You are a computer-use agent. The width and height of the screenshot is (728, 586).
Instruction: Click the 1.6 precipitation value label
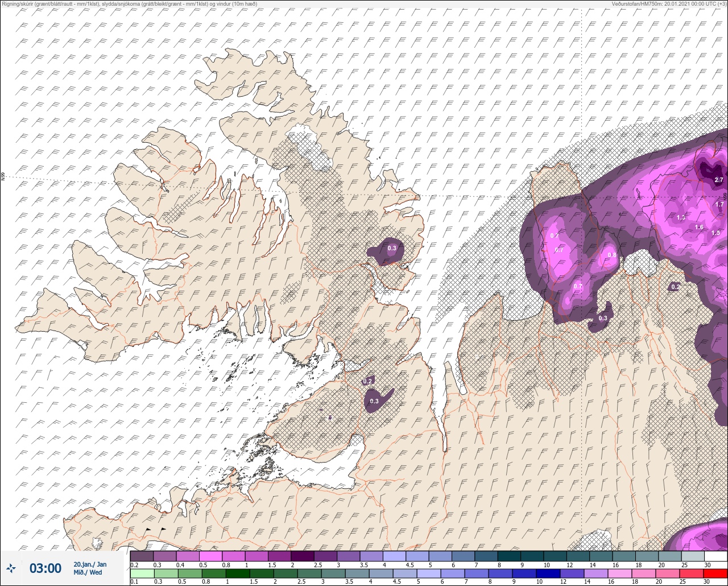699,227
